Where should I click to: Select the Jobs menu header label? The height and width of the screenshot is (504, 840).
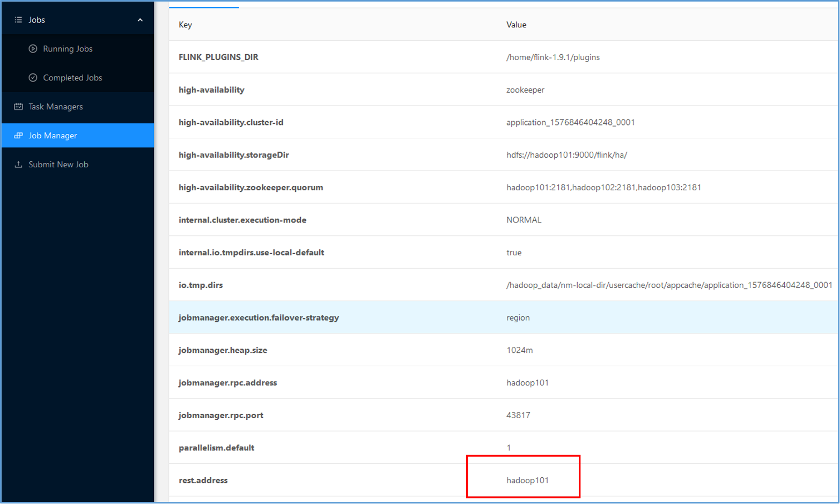(x=36, y=20)
